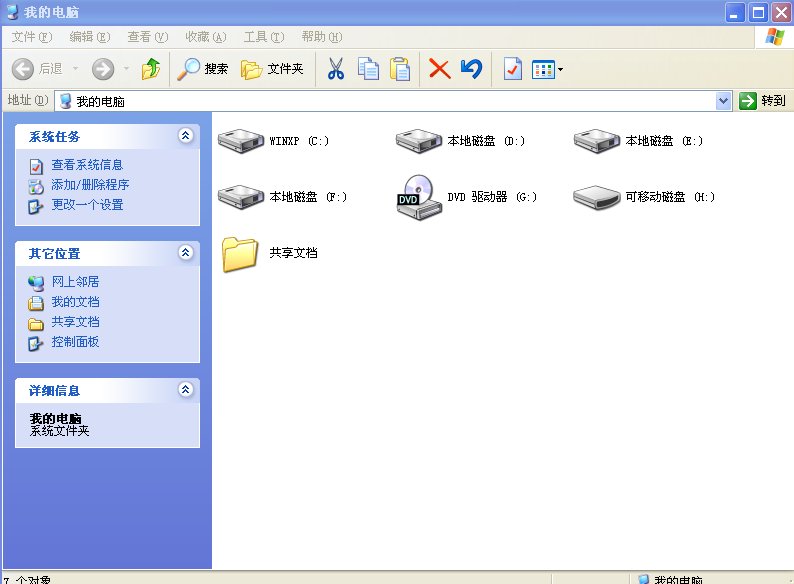Viewport: 794px width, 584px height.
Task: Open the Search (搜索) toolbar button
Action: 203,69
